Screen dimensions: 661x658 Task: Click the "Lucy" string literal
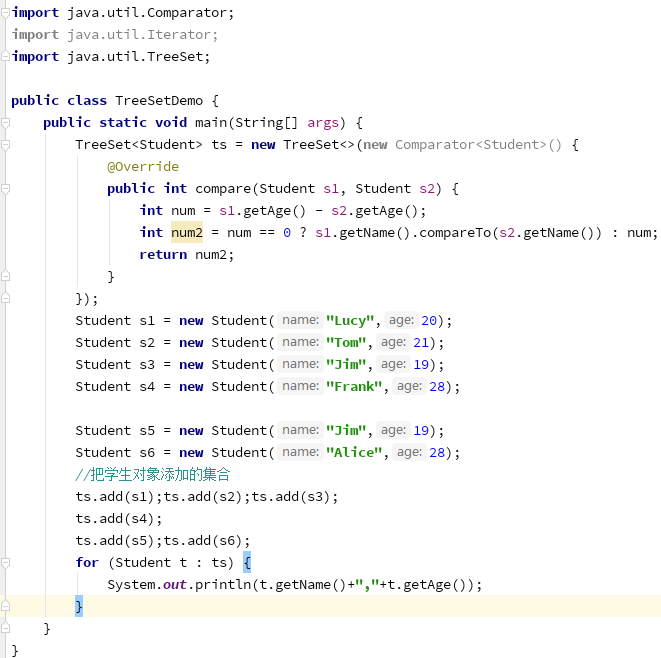click(x=353, y=321)
